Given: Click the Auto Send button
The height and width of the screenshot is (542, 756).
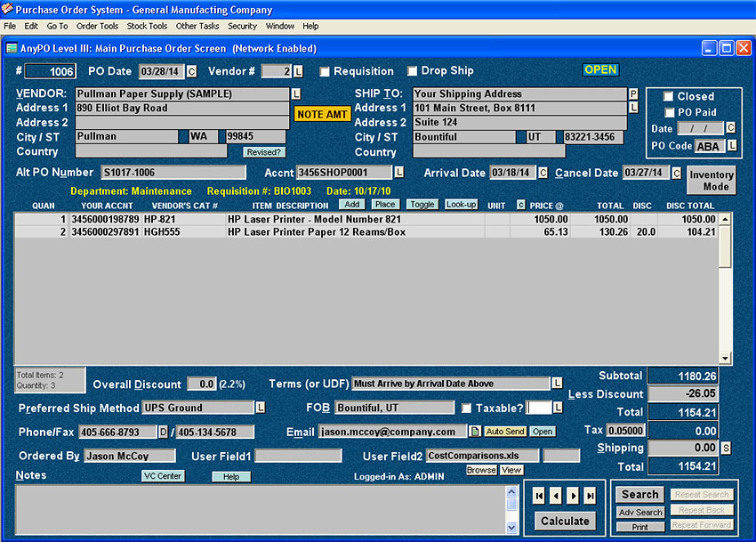Looking at the screenshot, I should coord(505,432).
